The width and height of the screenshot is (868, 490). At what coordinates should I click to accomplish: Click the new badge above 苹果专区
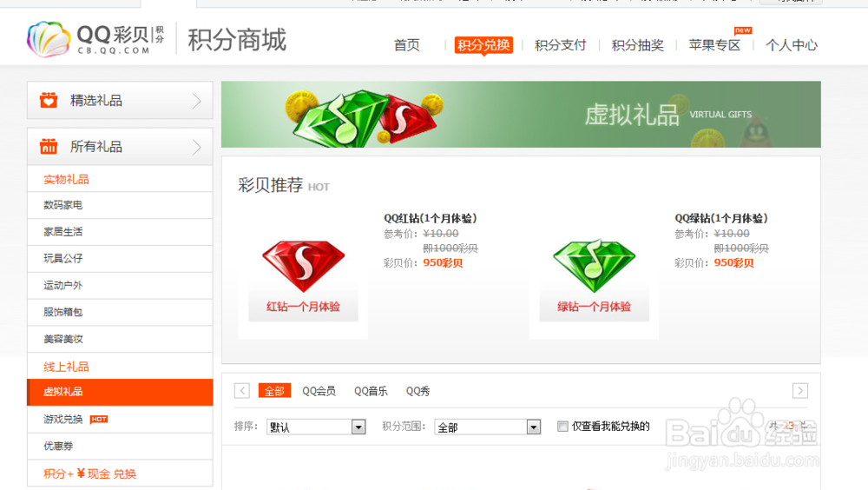743,30
